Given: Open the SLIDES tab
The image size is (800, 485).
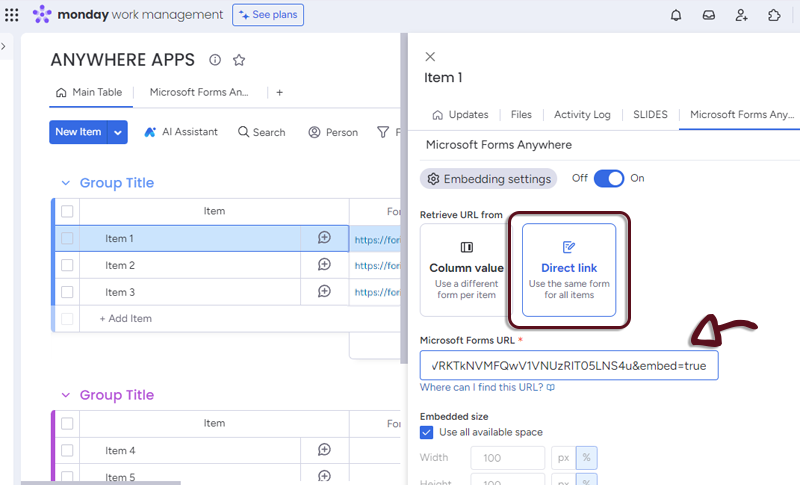Looking at the screenshot, I should click(x=650, y=115).
